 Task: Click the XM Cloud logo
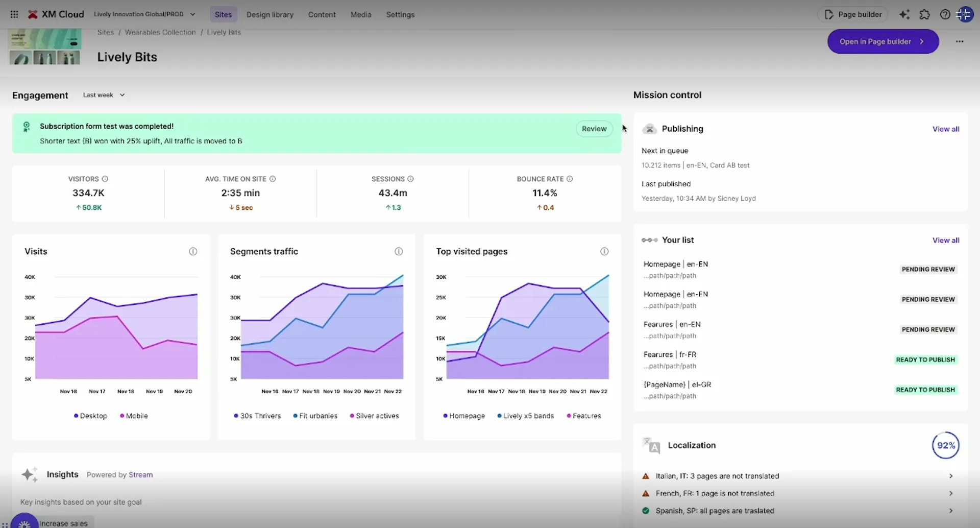coord(55,14)
